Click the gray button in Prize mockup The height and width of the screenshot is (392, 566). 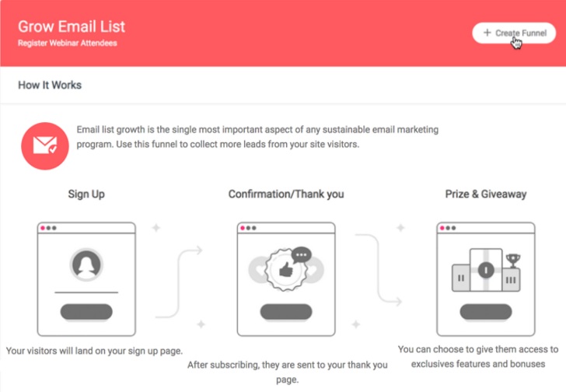(486, 312)
